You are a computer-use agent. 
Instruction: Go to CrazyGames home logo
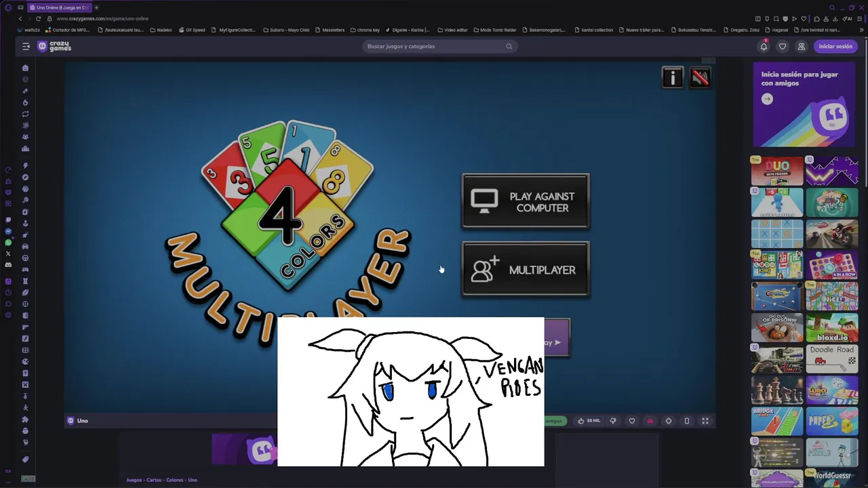click(x=54, y=46)
